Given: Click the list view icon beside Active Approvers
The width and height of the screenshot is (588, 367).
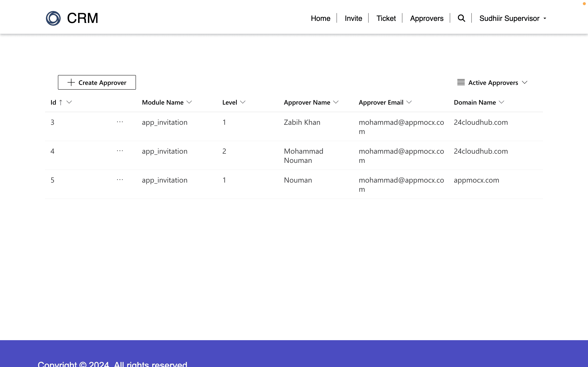Looking at the screenshot, I should [x=461, y=82].
